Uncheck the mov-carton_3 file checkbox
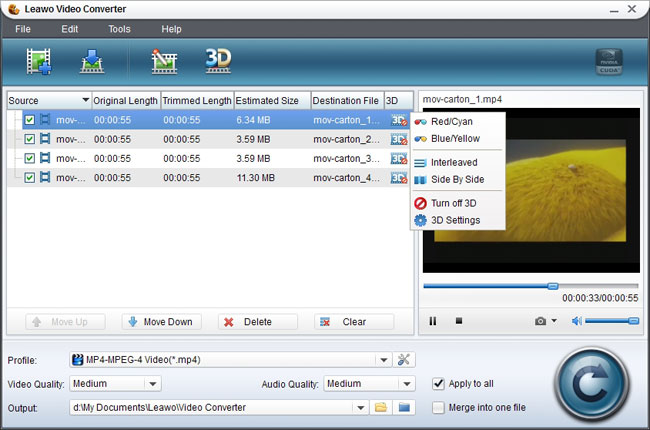The height and width of the screenshot is (430, 650). click(x=29, y=158)
